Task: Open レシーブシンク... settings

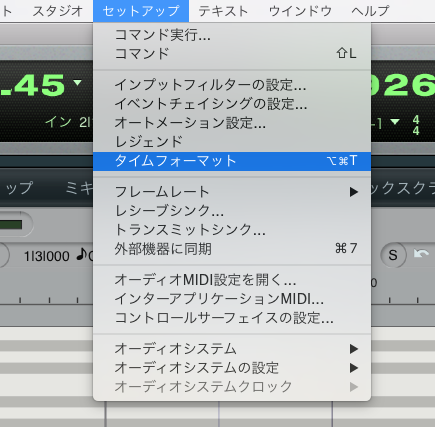Action: pos(232,211)
